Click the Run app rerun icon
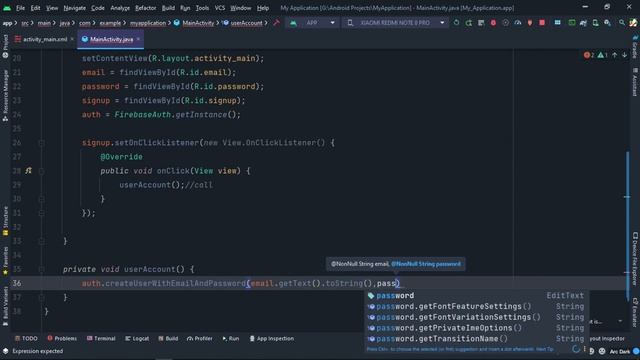640x360 pixels. click(456, 23)
